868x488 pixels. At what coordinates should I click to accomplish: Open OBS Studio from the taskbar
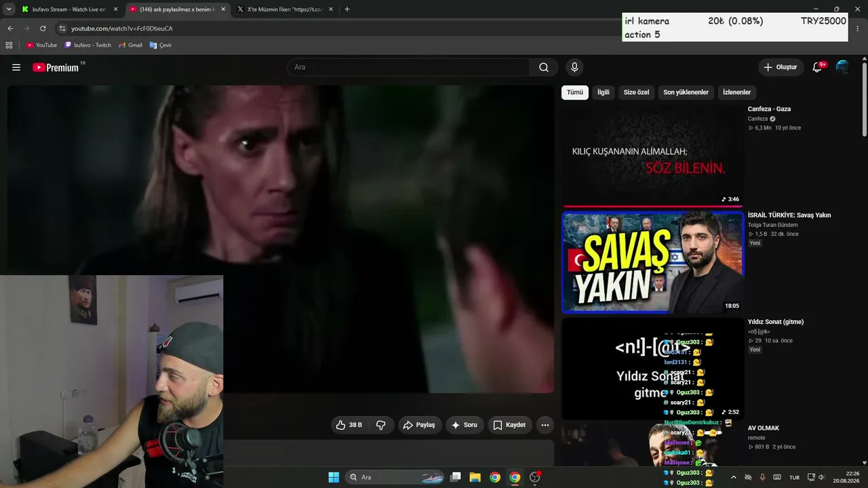pyautogui.click(x=534, y=477)
